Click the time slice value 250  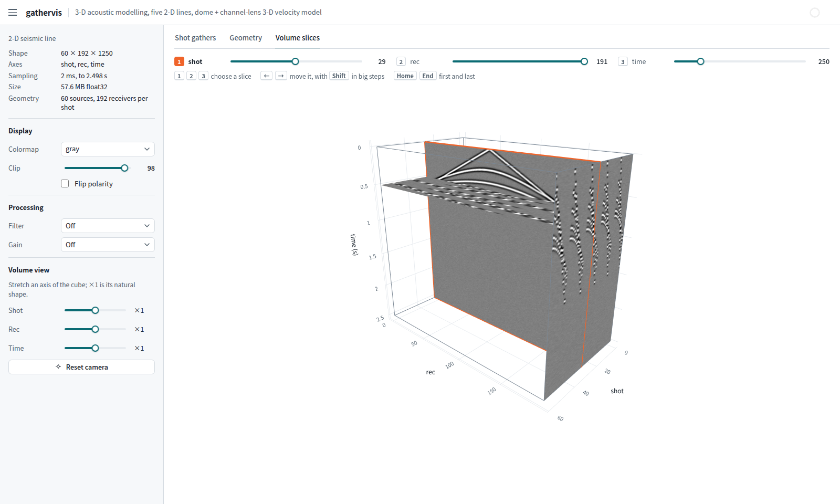(824, 61)
